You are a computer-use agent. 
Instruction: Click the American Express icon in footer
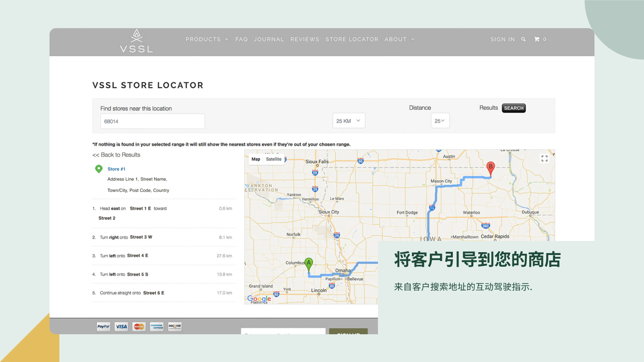pos(157,327)
